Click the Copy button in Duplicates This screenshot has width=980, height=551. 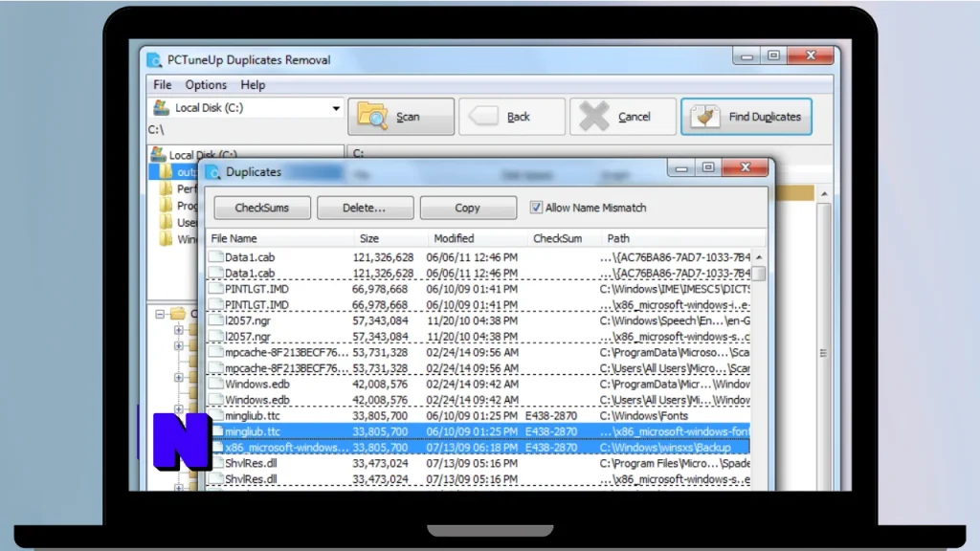(468, 208)
